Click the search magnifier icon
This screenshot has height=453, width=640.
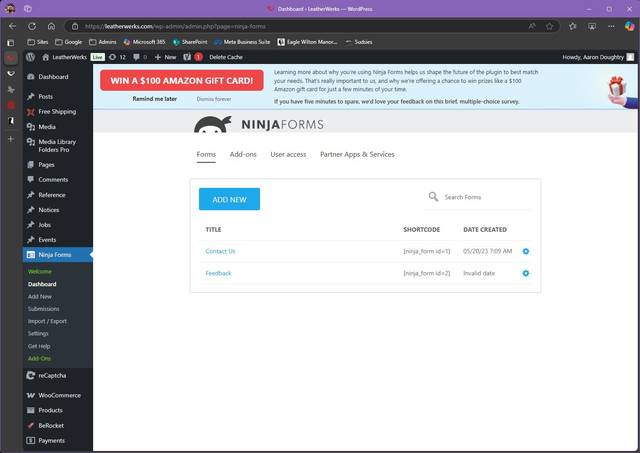pyautogui.click(x=433, y=197)
